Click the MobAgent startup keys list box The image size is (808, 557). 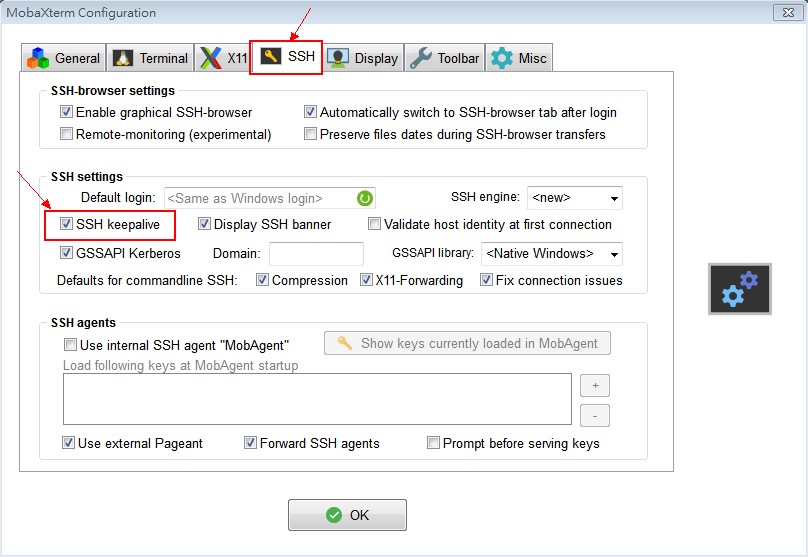pos(317,399)
